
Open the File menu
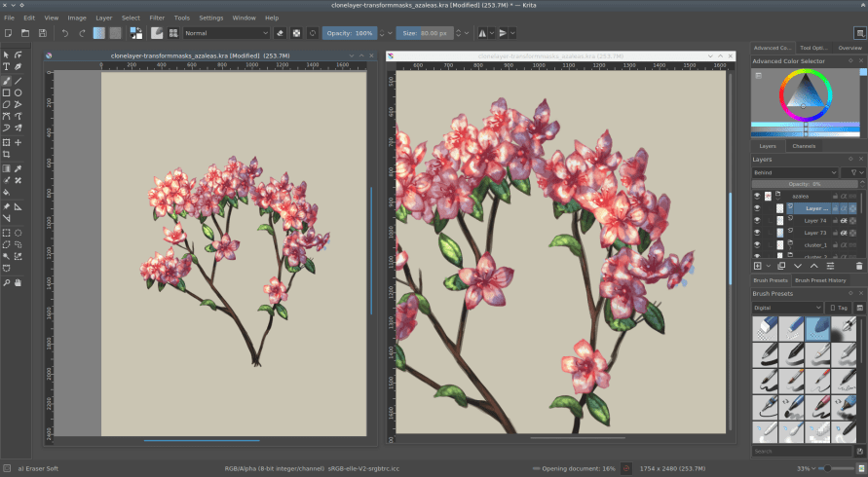coord(10,18)
